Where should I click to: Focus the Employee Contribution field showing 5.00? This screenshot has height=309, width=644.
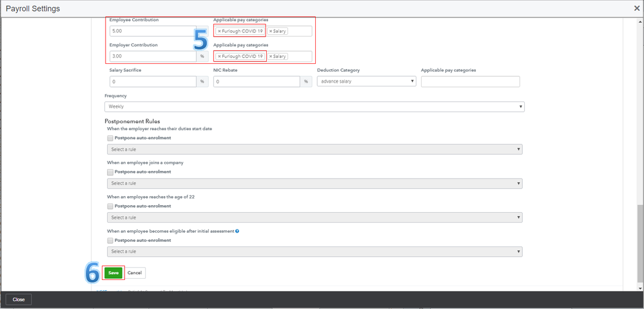point(153,31)
